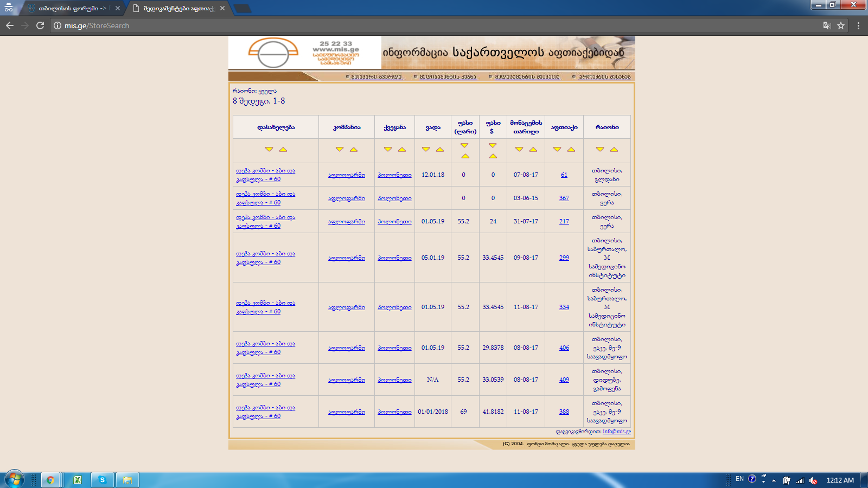Sort რაიონი column with its up arrow

click(x=614, y=149)
